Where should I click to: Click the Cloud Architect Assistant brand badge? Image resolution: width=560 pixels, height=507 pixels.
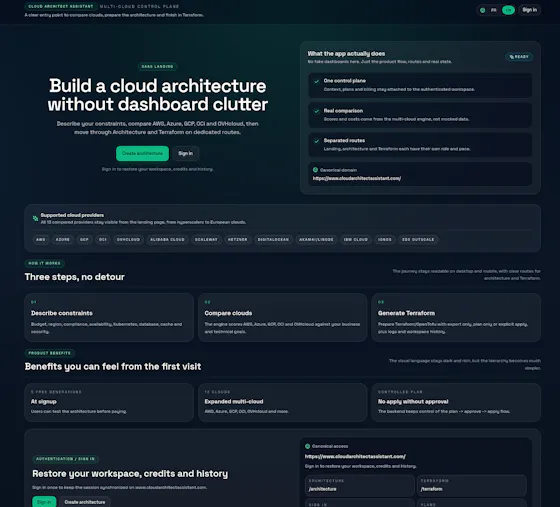click(x=60, y=6)
